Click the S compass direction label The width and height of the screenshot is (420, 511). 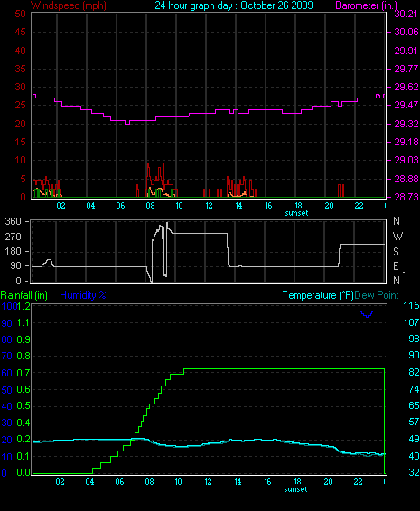point(396,251)
